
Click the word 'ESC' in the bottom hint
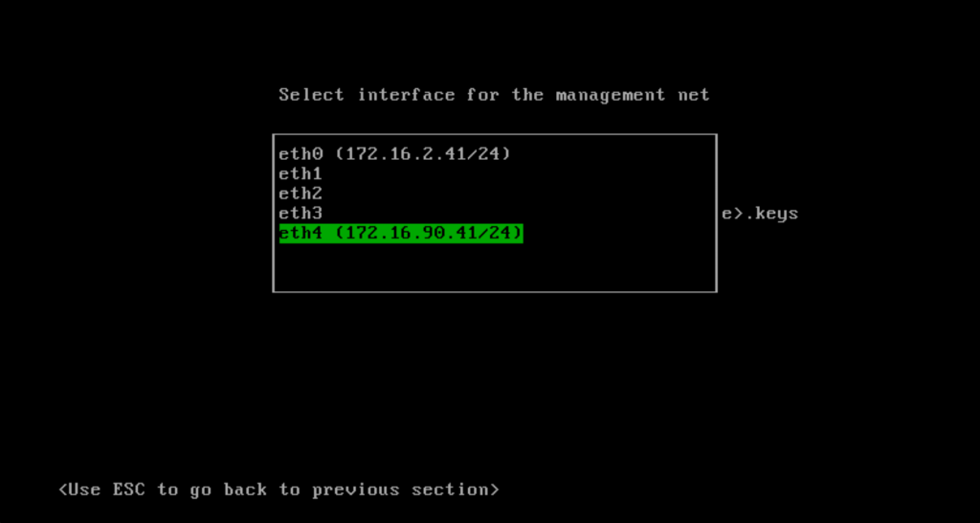pos(129,489)
